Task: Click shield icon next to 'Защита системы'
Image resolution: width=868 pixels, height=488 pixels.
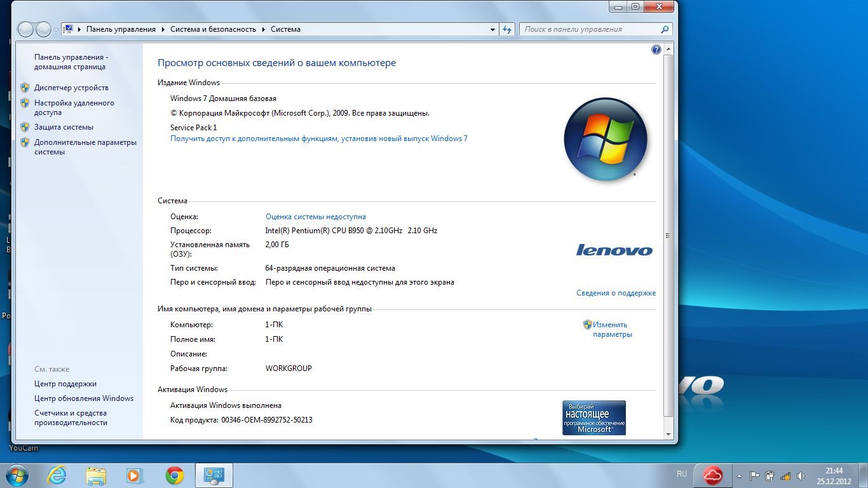Action: (25, 127)
